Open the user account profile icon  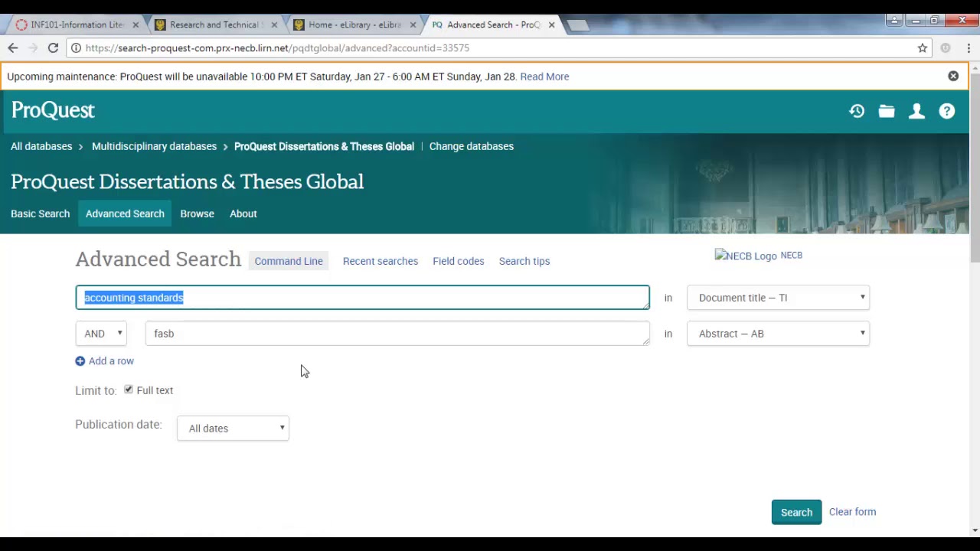coord(916,111)
